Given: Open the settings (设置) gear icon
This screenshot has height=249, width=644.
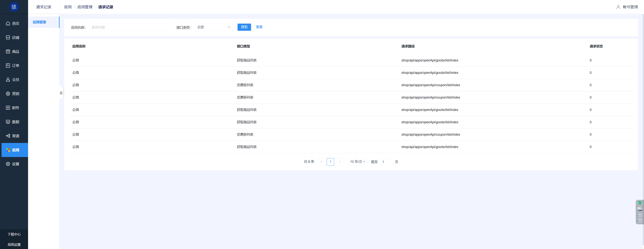Looking at the screenshot, I should (8, 164).
